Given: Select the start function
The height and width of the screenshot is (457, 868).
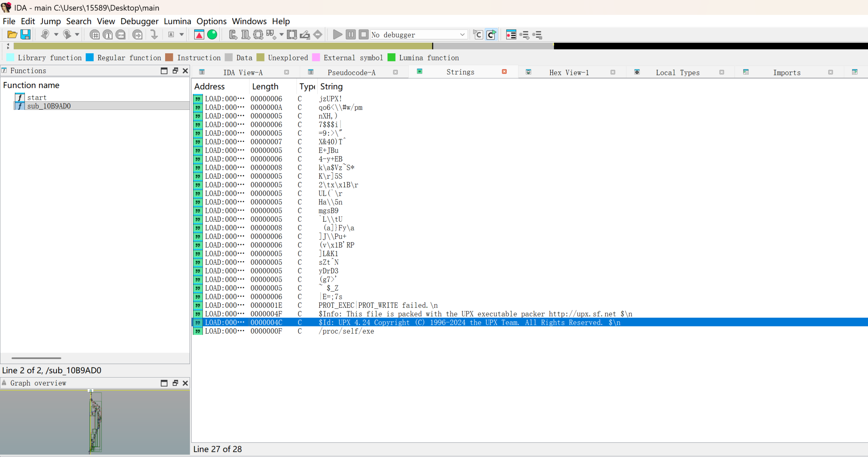Looking at the screenshot, I should 37,98.
